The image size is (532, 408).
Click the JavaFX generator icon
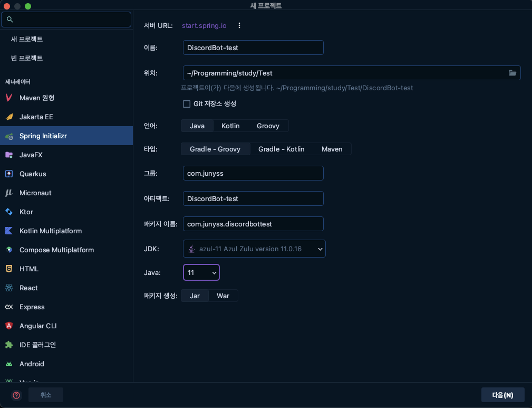click(x=9, y=155)
